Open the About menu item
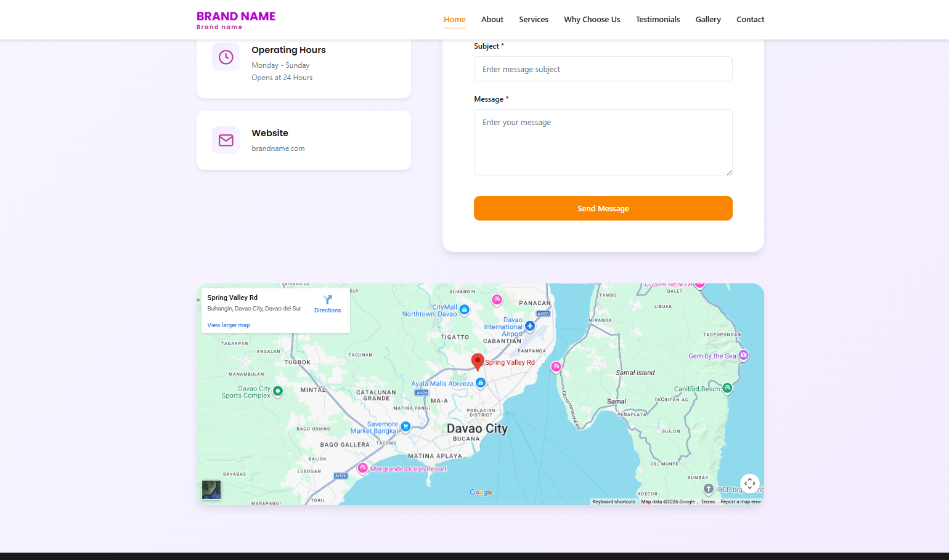 click(492, 20)
